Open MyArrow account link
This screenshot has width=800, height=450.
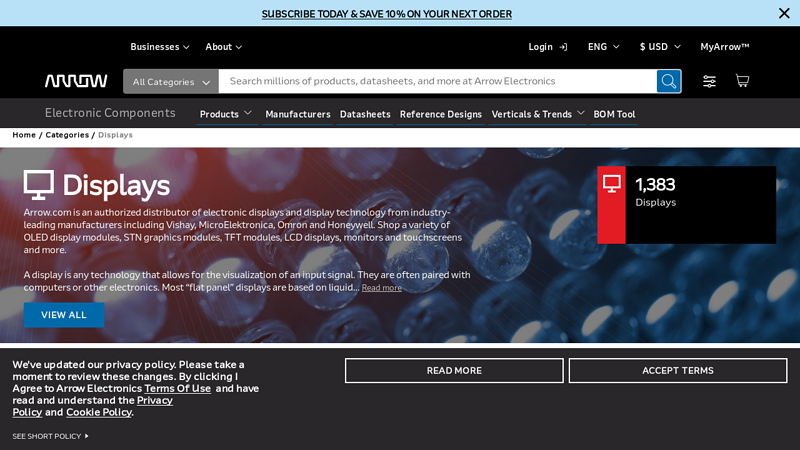tap(724, 47)
